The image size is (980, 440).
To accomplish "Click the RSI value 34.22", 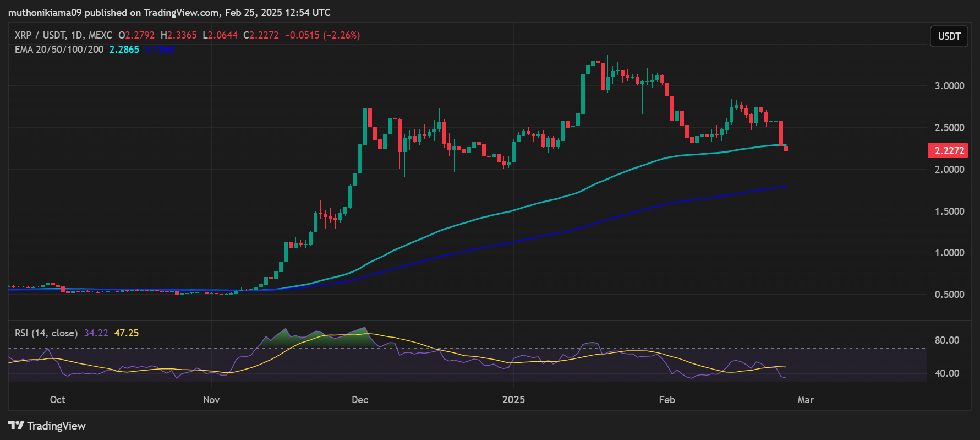I will click(x=96, y=333).
